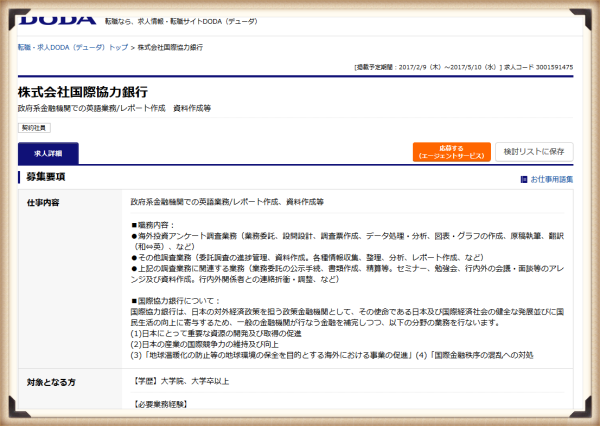Click the 【学歴】大学院、大学卒以上 text
The height and width of the screenshot is (426, 600).
(180, 381)
